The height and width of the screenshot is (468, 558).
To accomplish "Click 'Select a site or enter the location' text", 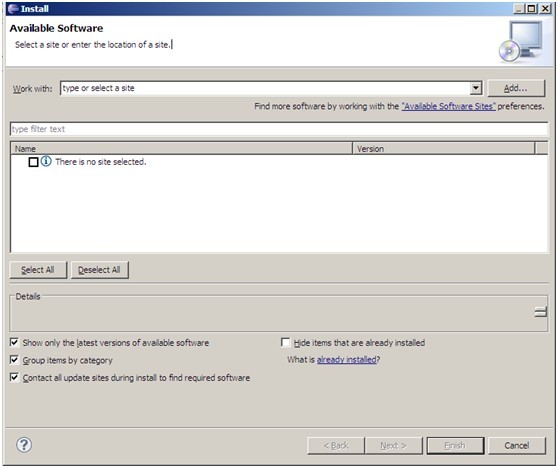I will click(93, 44).
